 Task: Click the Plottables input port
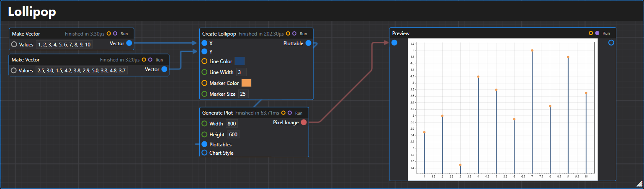pos(204,144)
